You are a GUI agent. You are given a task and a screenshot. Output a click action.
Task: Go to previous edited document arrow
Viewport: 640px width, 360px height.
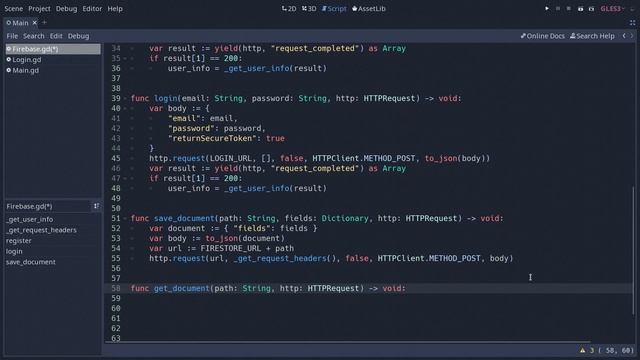coord(624,36)
